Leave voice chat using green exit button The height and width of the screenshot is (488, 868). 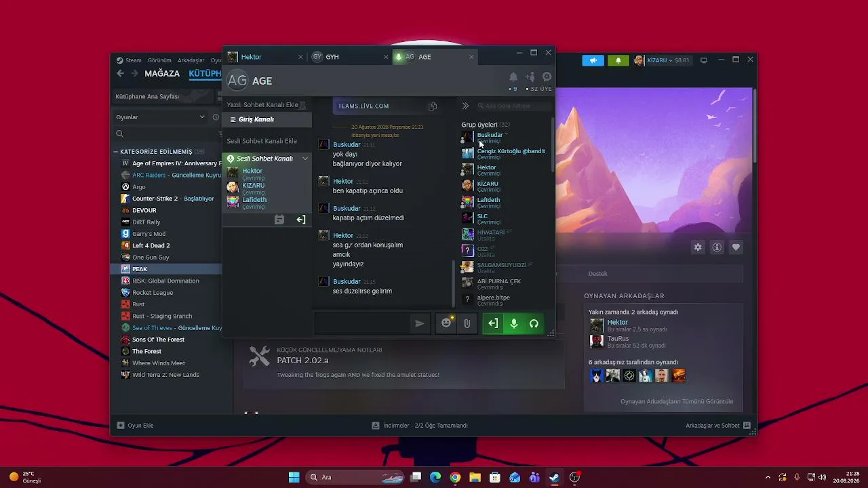tap(493, 324)
